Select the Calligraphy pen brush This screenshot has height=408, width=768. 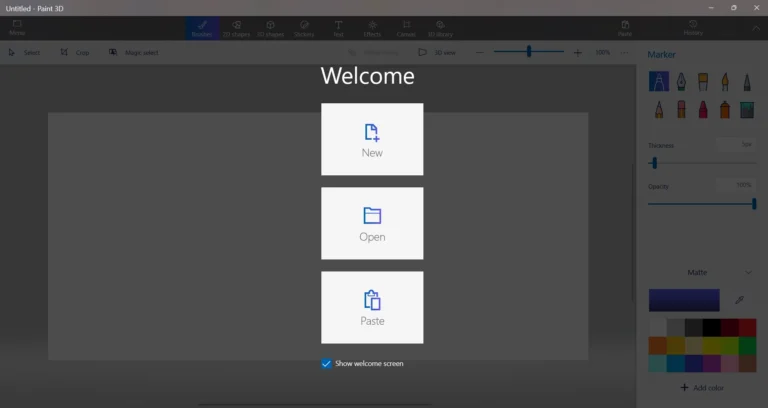tap(681, 82)
